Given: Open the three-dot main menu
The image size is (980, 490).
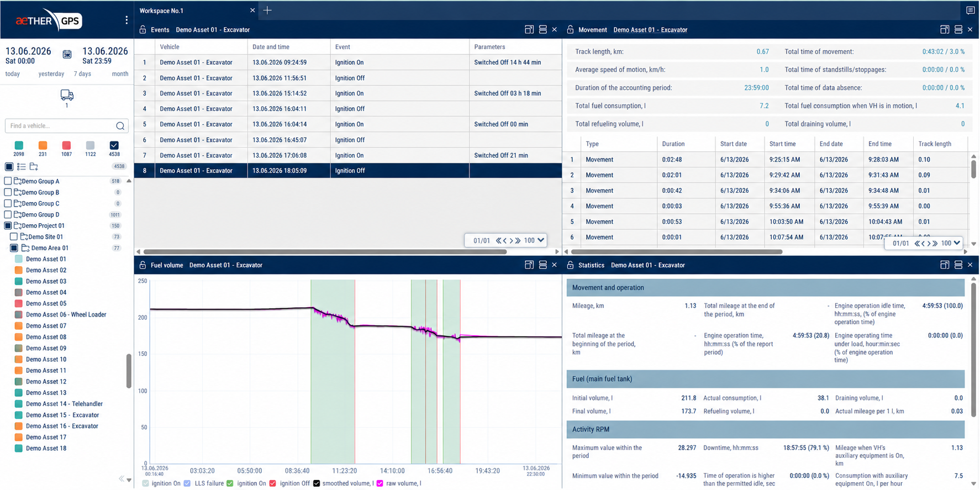Looking at the screenshot, I should [x=127, y=20].
